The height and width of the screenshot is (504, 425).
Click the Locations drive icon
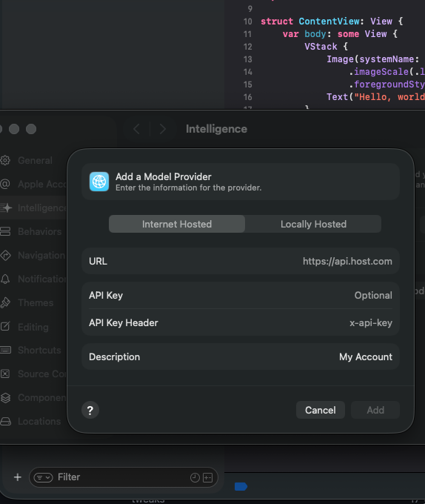pyautogui.click(x=5, y=422)
